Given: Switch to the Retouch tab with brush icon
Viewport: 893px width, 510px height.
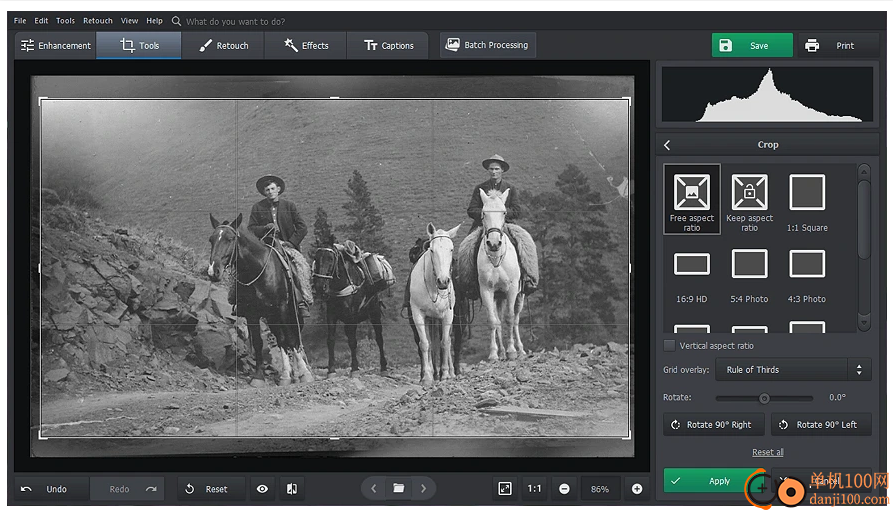Looking at the screenshot, I should click(223, 46).
